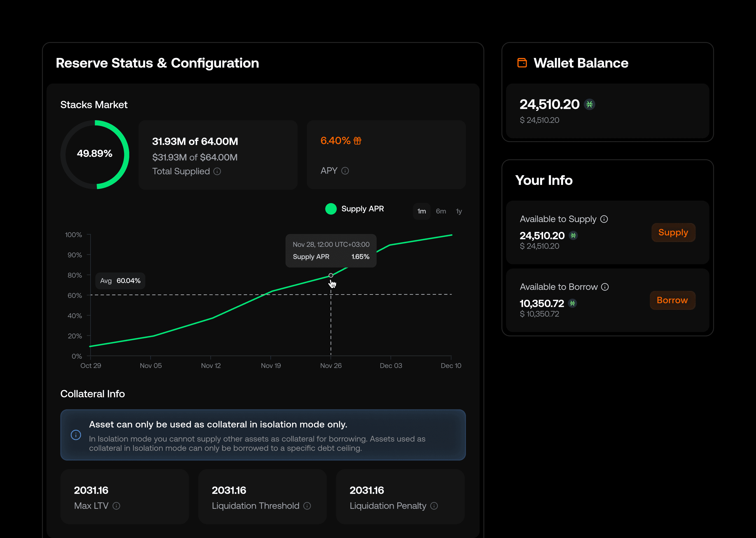Click the Liquidation Penalty info icon
This screenshot has height=538, width=756.
pos(434,506)
